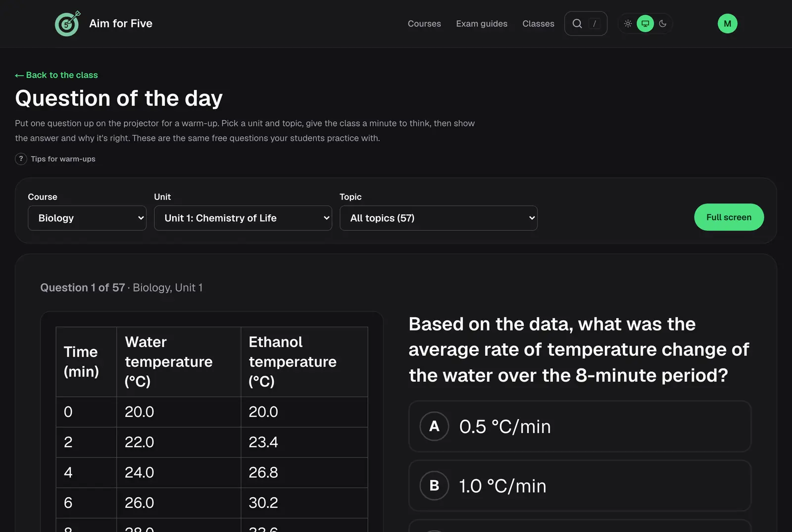Click the question text about average rate
The width and height of the screenshot is (792, 532).
[x=579, y=349]
